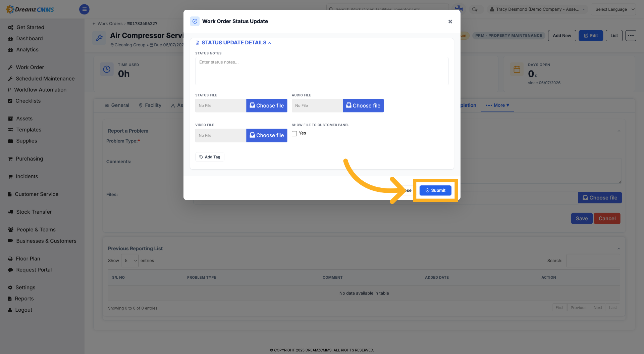
Task: Open the General tab
Action: [x=117, y=105]
